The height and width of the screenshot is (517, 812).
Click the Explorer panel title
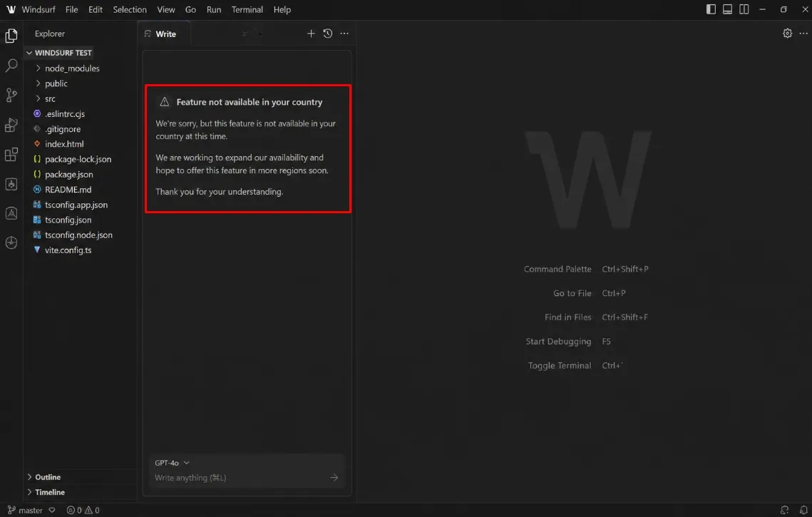coord(50,34)
